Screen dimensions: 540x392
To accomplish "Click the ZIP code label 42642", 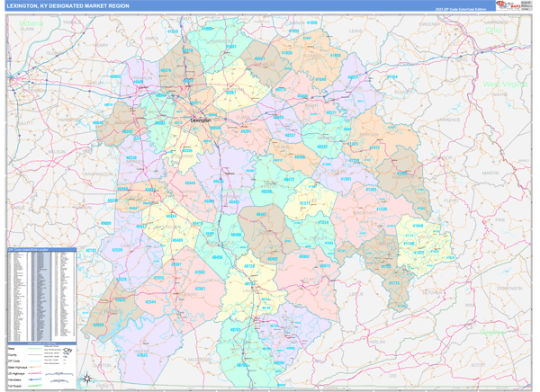I will [121, 299].
